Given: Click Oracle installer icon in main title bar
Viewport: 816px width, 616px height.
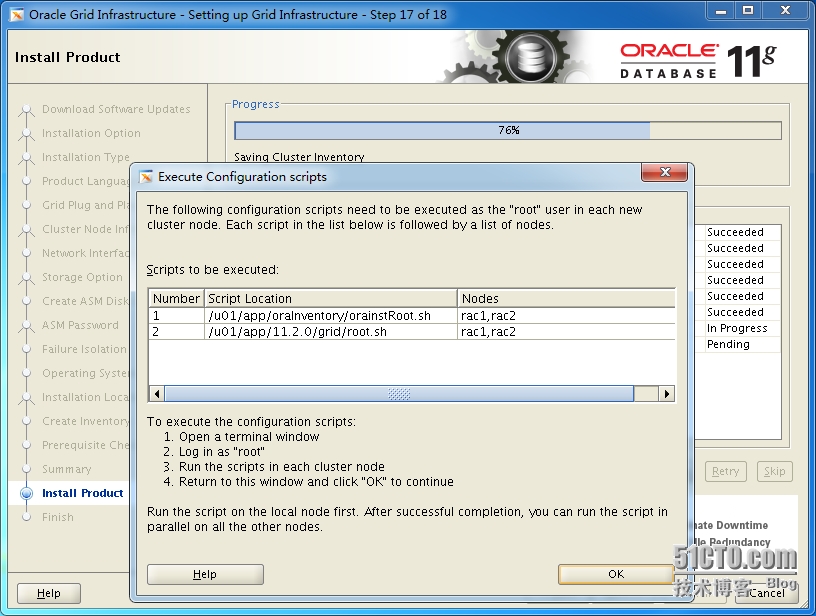Looking at the screenshot, I should coord(17,15).
